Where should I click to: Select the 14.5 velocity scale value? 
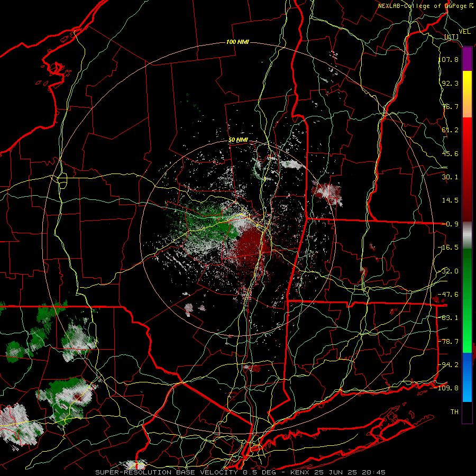click(450, 200)
